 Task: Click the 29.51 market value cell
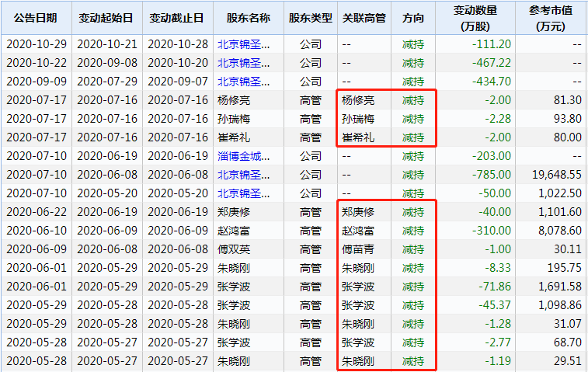click(568, 361)
